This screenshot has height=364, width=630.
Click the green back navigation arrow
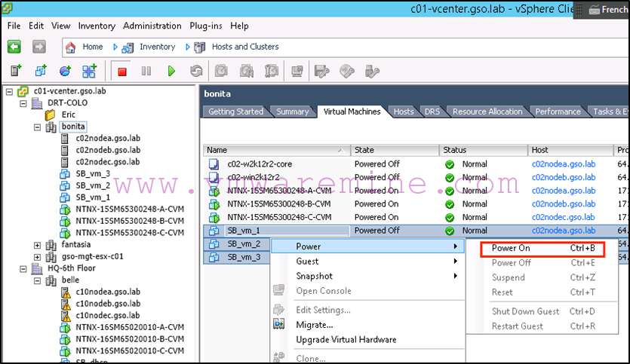pyautogui.click(x=14, y=47)
